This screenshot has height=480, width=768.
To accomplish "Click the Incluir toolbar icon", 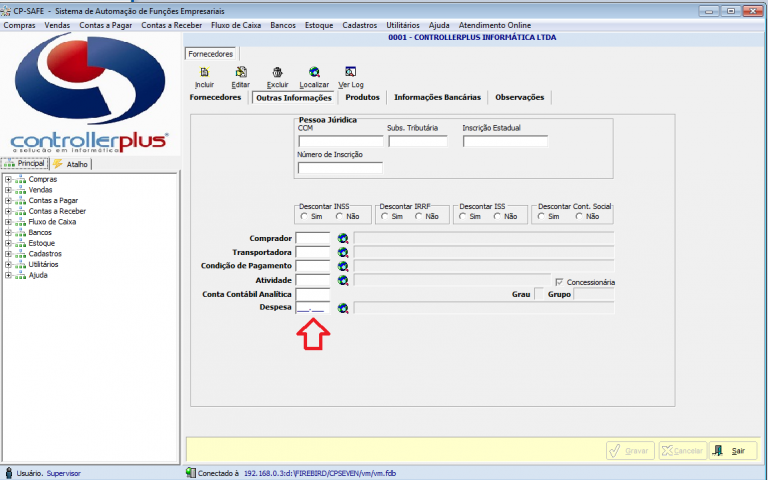I will click(205, 72).
